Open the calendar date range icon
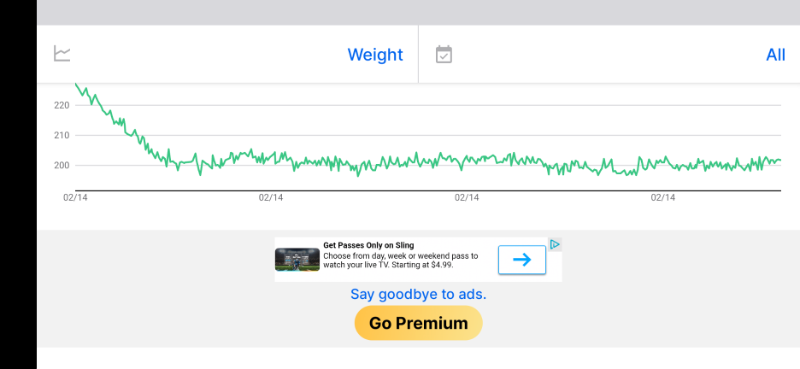This screenshot has height=369, width=800. pyautogui.click(x=444, y=54)
